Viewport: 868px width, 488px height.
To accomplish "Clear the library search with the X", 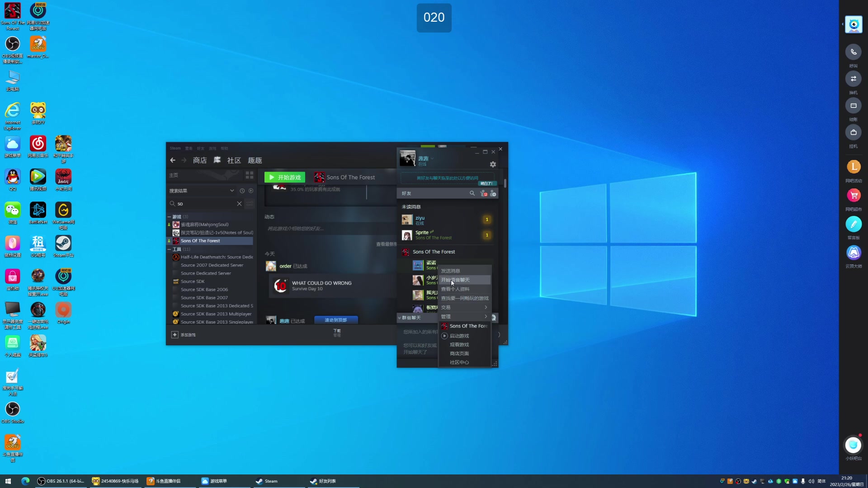I will 240,204.
